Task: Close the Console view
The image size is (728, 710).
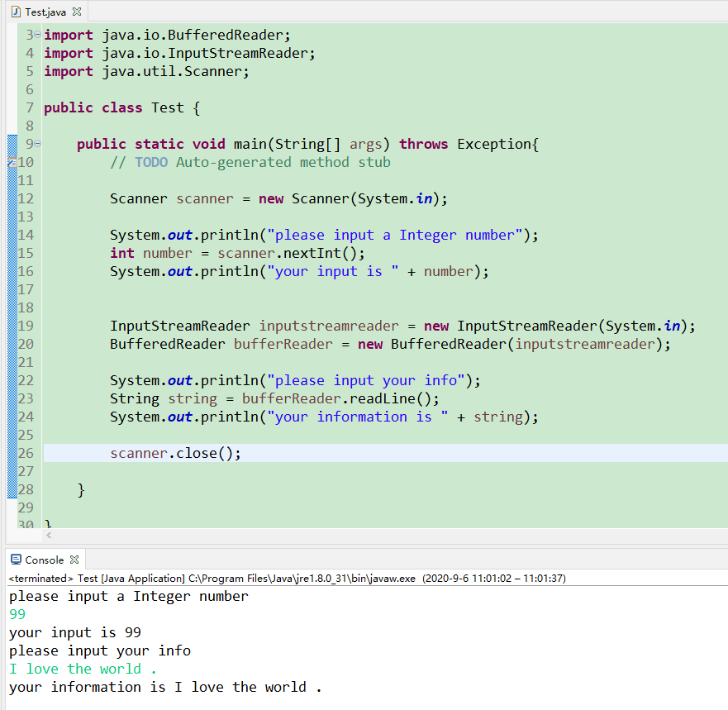Action: tap(75, 560)
